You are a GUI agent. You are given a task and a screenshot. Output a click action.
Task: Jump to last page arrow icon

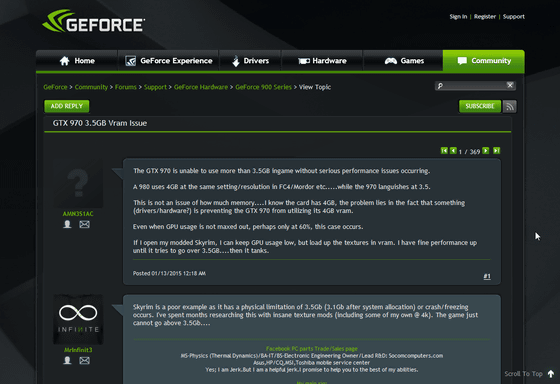[x=496, y=150]
